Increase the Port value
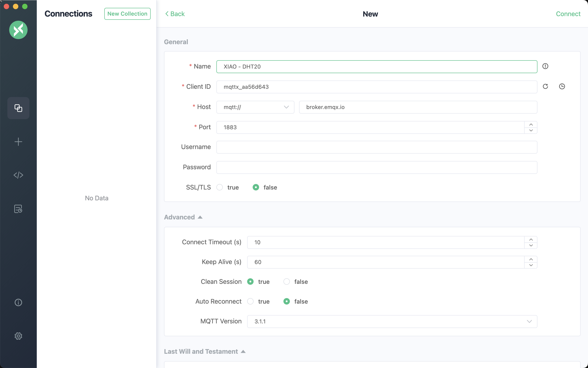 pyautogui.click(x=531, y=124)
